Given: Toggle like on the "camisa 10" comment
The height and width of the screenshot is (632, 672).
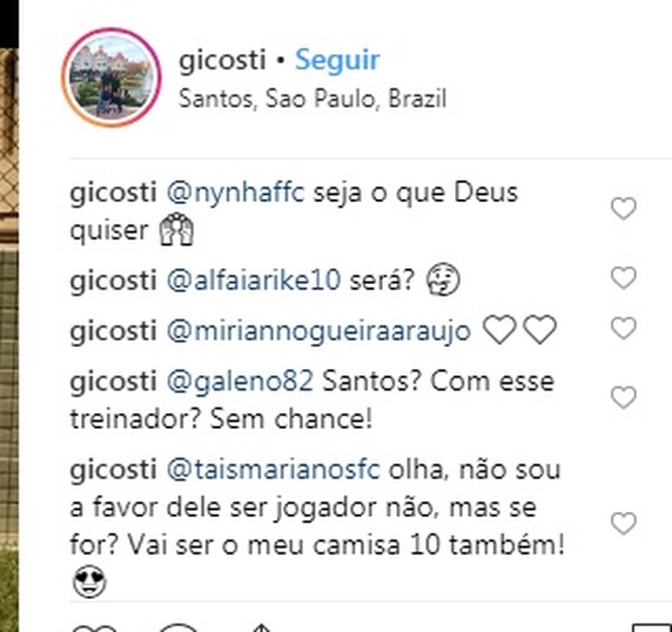Looking at the screenshot, I should pyautogui.click(x=623, y=523).
